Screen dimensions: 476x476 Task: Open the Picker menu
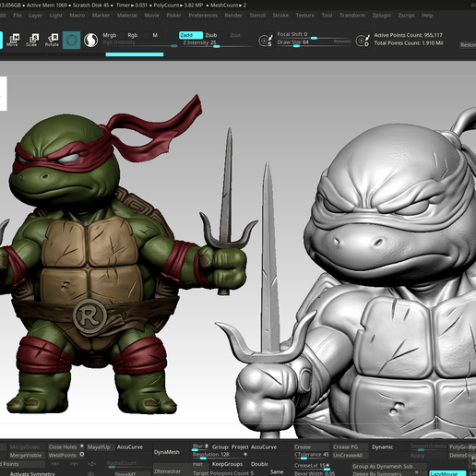coord(174,15)
